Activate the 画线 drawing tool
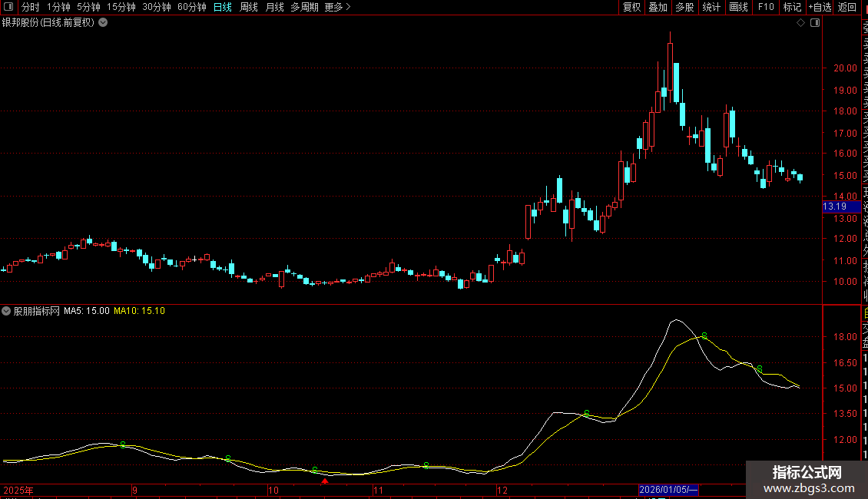Screen dimensions: 868x499 738,7
